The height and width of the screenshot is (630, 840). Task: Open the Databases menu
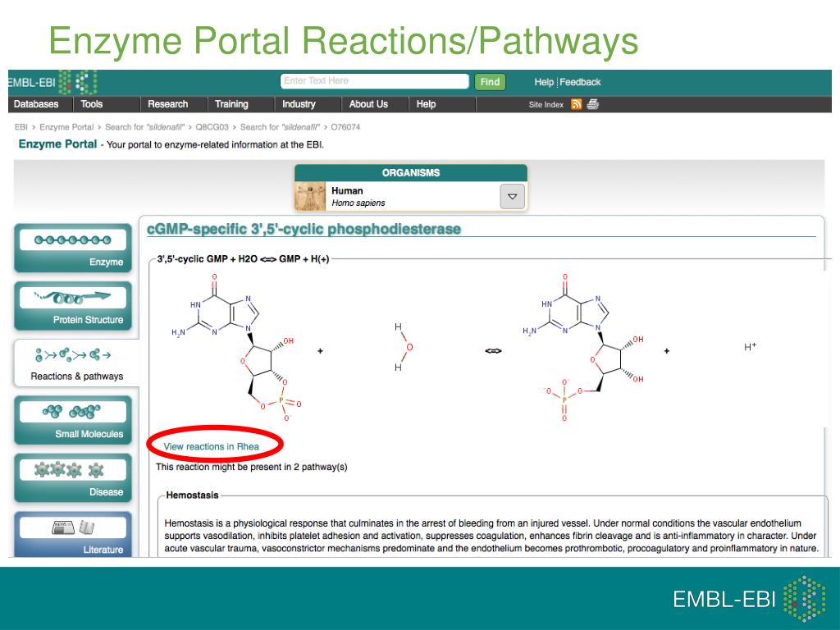(36, 104)
